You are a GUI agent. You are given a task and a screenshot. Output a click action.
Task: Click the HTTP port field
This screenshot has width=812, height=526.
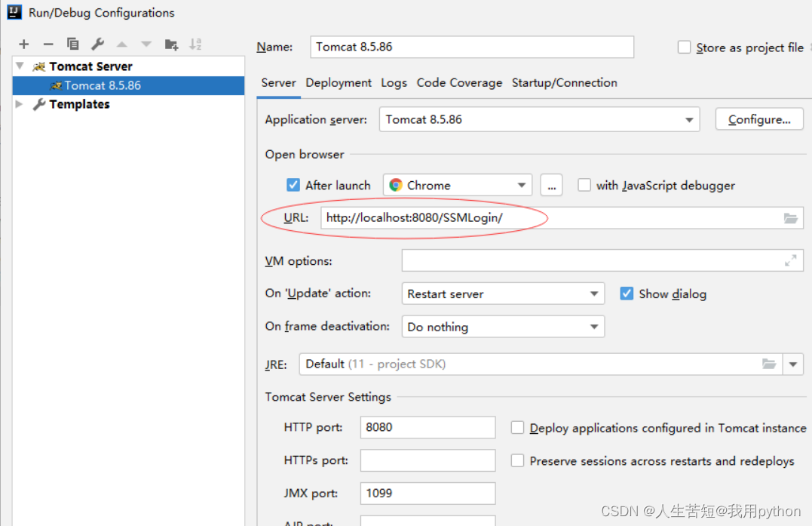(427, 428)
